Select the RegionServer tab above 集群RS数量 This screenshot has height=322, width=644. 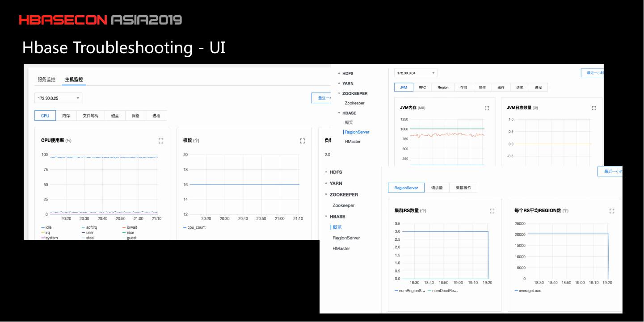[406, 188]
